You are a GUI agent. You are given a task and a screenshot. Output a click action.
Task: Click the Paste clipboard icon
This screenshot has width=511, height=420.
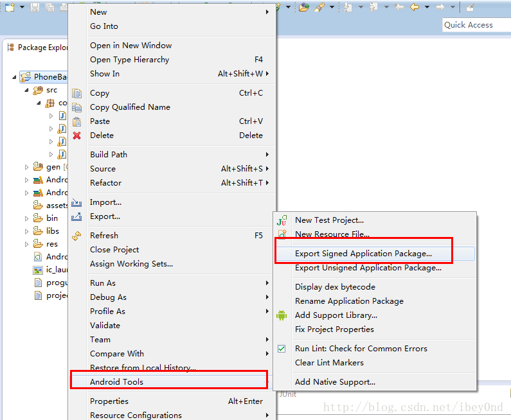click(x=77, y=121)
